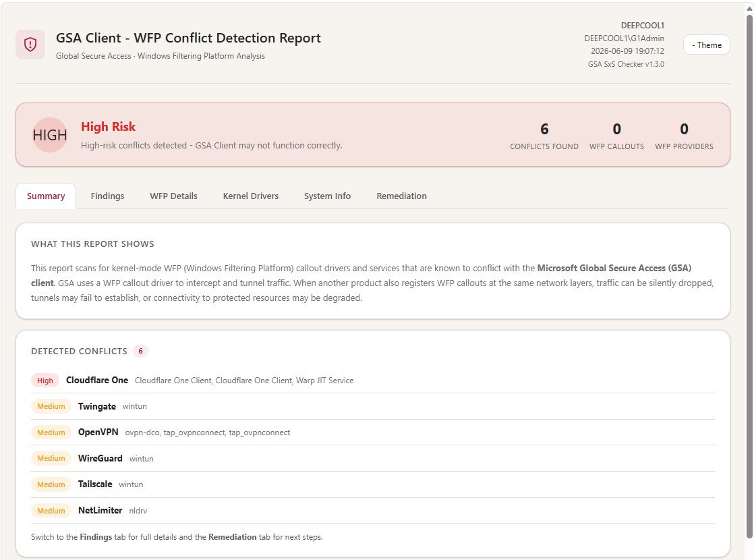Viewport: 754px width, 560px height.
Task: Click the Medium badge beside Tailscale
Action: coord(51,484)
